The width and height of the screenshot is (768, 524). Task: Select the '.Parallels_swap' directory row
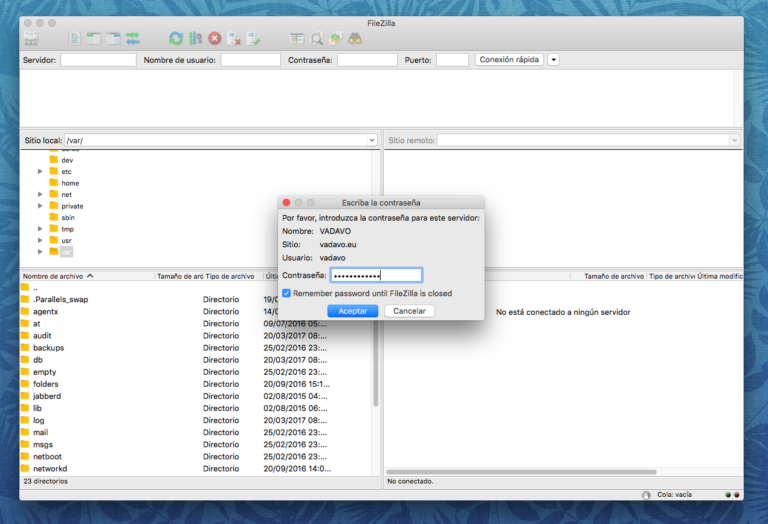(x=196, y=299)
